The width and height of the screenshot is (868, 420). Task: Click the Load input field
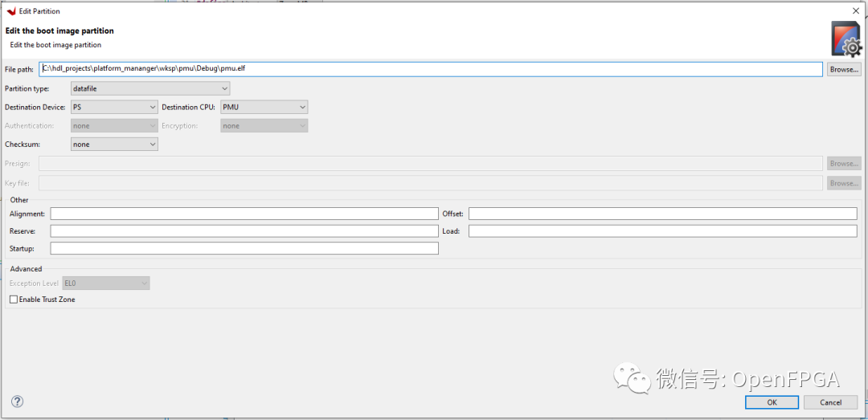pos(662,231)
